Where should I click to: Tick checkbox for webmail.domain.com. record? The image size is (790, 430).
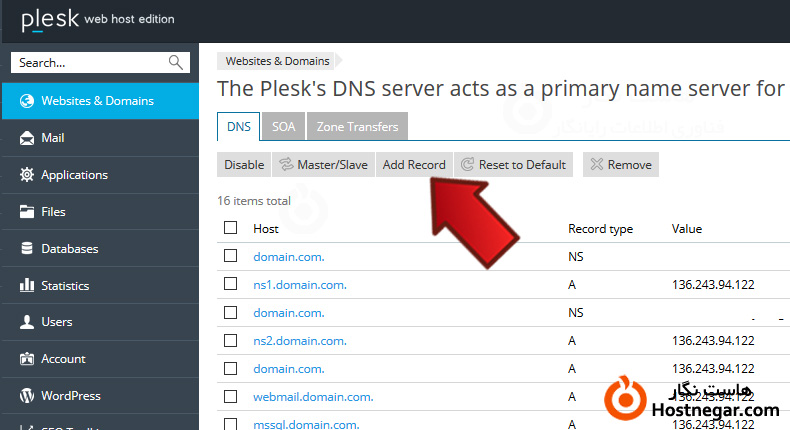[x=231, y=396]
